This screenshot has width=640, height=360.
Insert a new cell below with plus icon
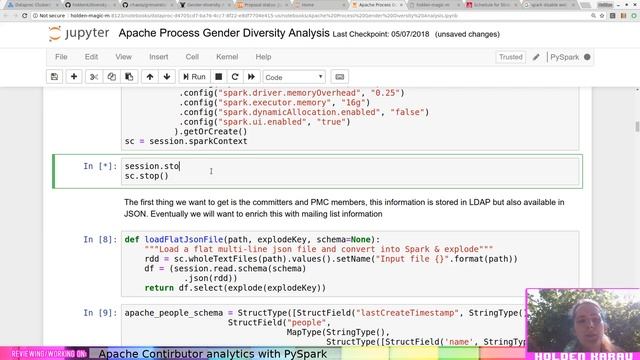pos(74,77)
